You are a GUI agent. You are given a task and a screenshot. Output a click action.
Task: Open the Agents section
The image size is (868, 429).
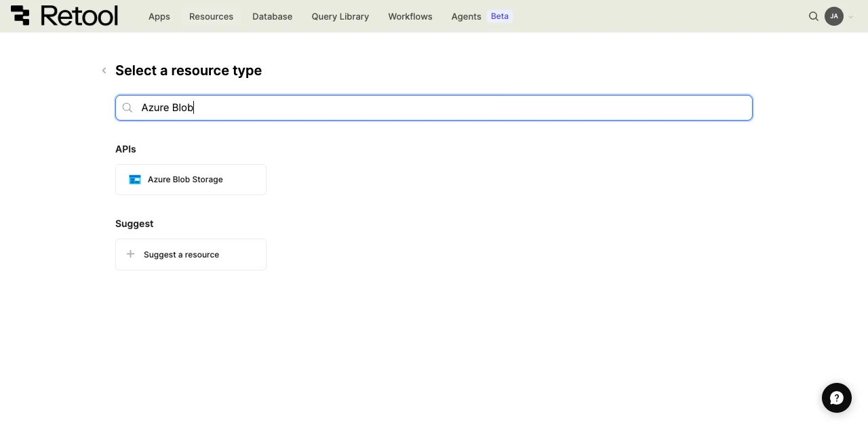[x=466, y=16]
